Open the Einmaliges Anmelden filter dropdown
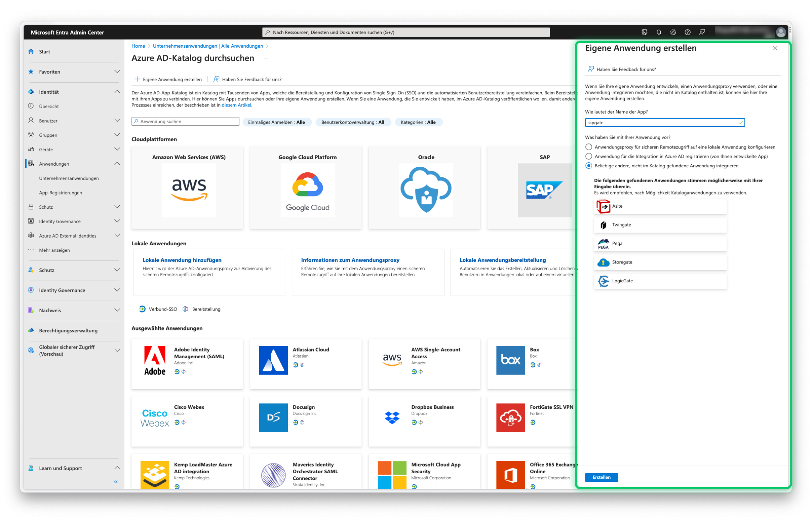This screenshot has width=812, height=527. point(277,122)
